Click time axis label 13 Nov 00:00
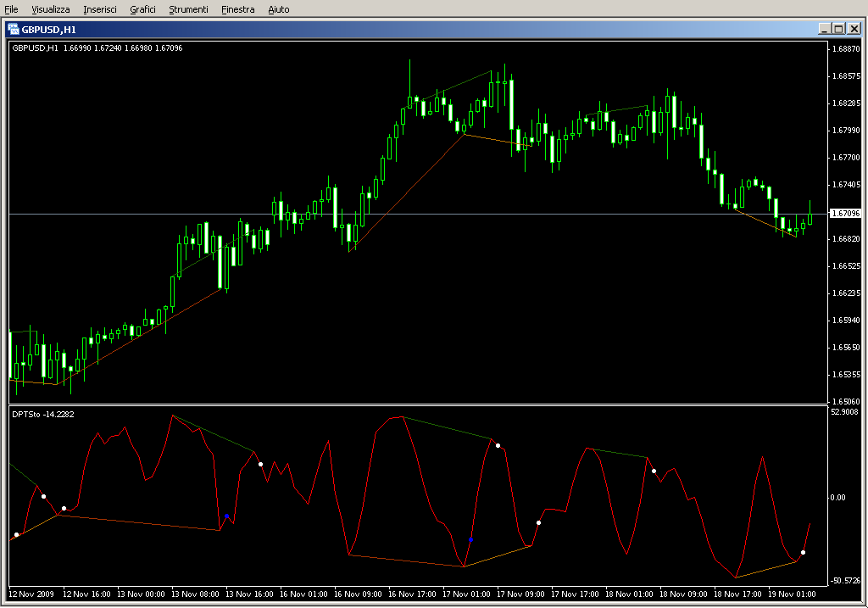This screenshot has width=868, height=608. tap(142, 594)
